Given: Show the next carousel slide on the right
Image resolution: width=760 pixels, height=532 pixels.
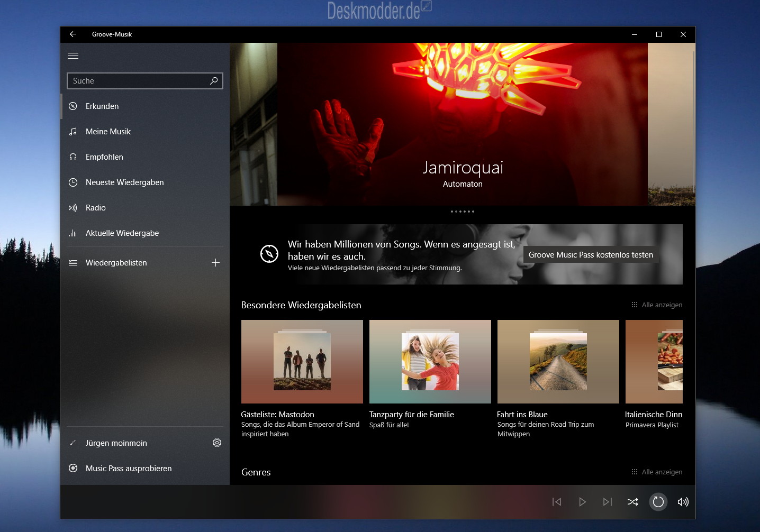Looking at the screenshot, I should (672, 124).
